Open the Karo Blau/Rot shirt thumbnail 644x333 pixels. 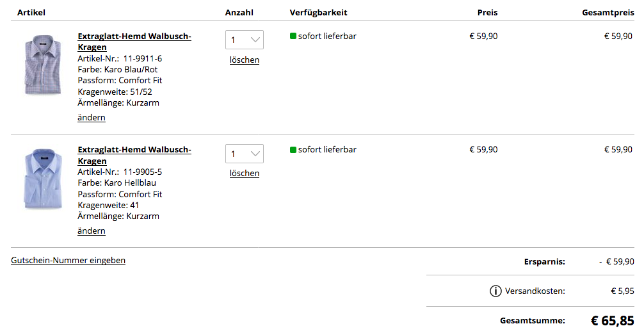(x=42, y=66)
